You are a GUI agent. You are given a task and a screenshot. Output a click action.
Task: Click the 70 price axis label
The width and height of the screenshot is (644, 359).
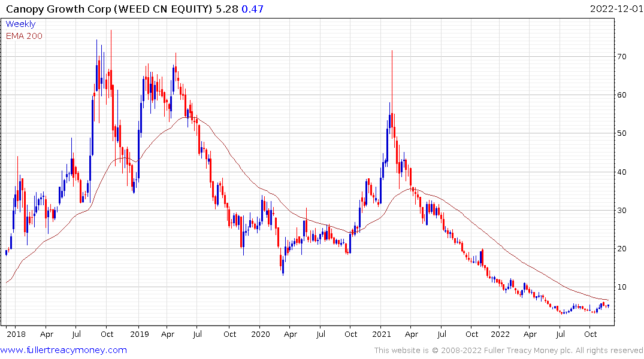coord(622,57)
